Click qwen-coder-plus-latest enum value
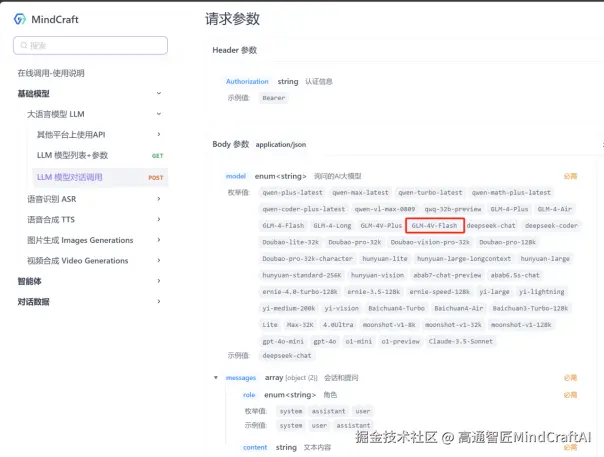 tap(304, 209)
